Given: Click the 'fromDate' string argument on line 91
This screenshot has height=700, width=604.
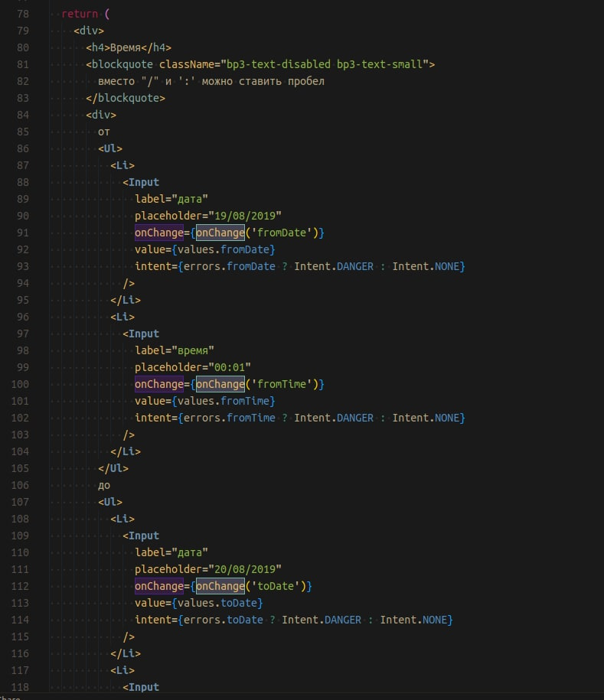Looking at the screenshot, I should [x=282, y=233].
